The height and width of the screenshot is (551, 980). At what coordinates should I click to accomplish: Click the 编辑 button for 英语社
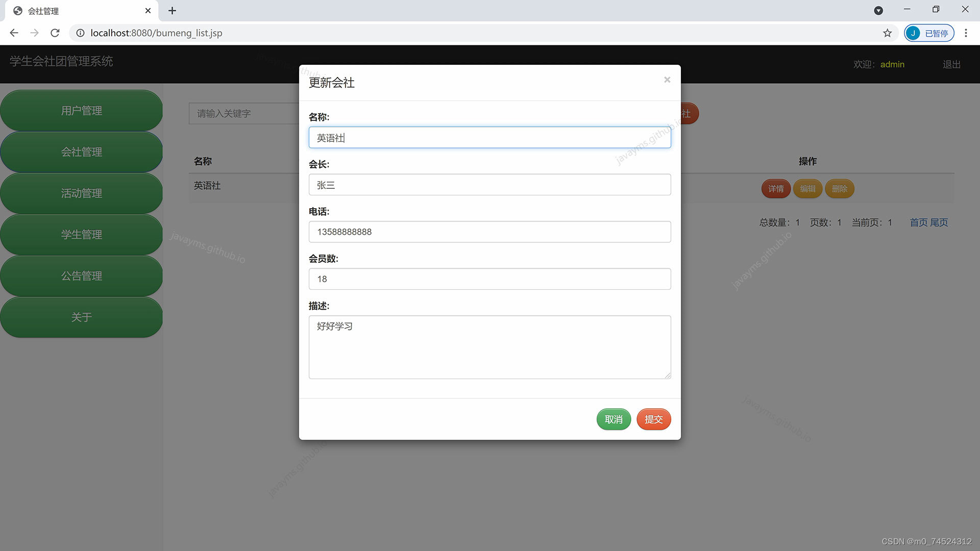(x=807, y=189)
